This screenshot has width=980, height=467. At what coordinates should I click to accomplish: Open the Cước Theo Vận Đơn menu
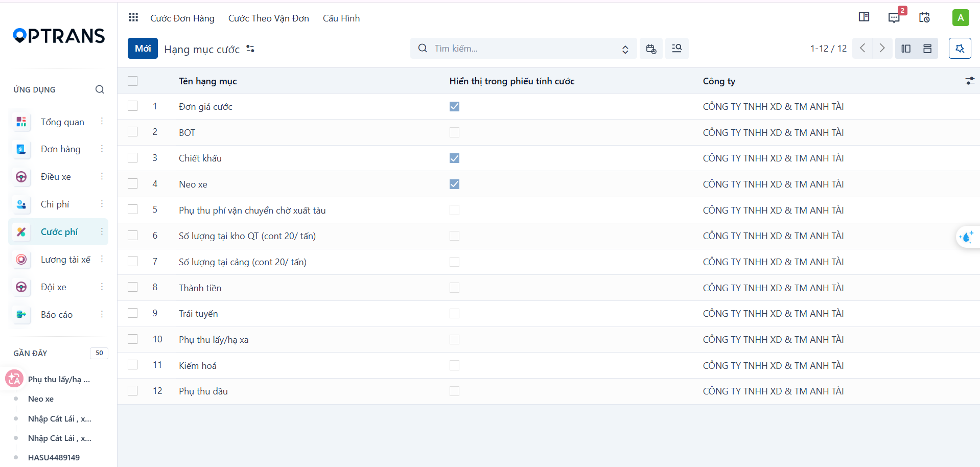(269, 18)
